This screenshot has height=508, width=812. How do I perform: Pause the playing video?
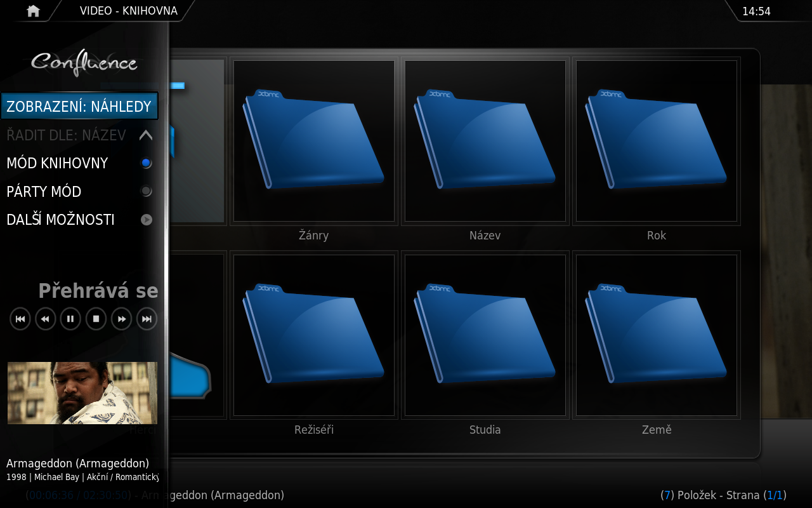(70, 319)
